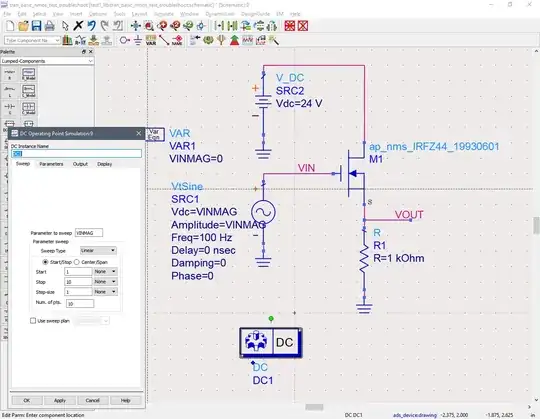Insert a ground symbol from the toolbar
The image size is (540, 419).
click(x=138, y=41)
